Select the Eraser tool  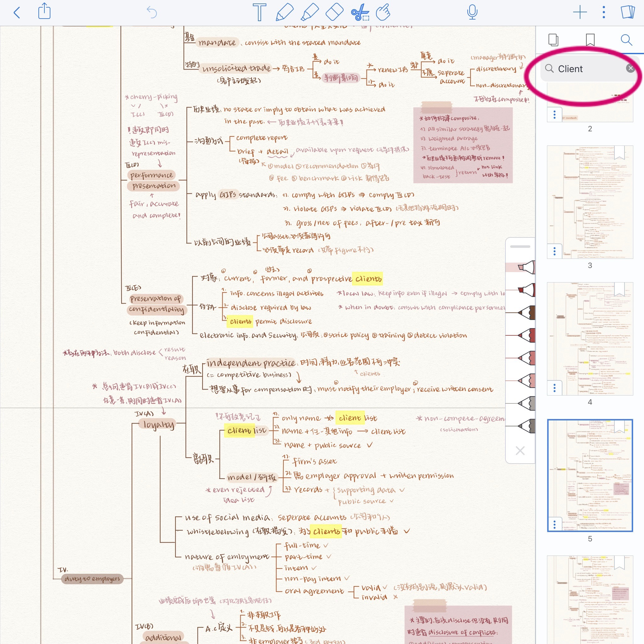334,12
